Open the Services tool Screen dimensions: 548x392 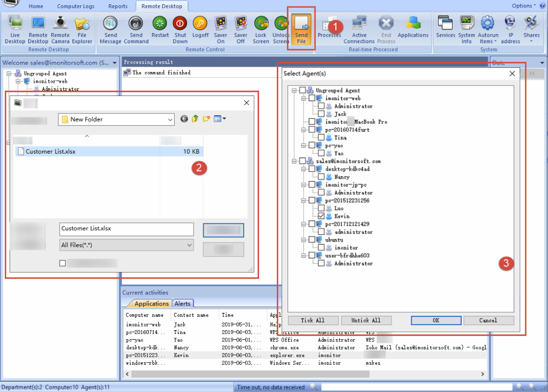coord(446,27)
